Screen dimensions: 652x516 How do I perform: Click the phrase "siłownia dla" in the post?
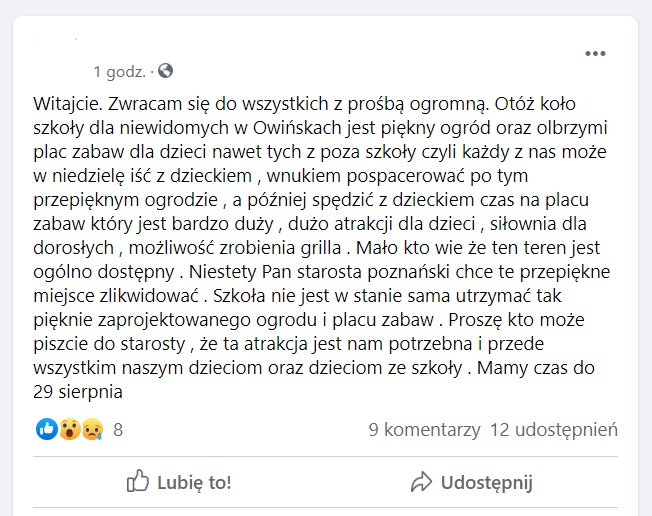tap(538, 224)
